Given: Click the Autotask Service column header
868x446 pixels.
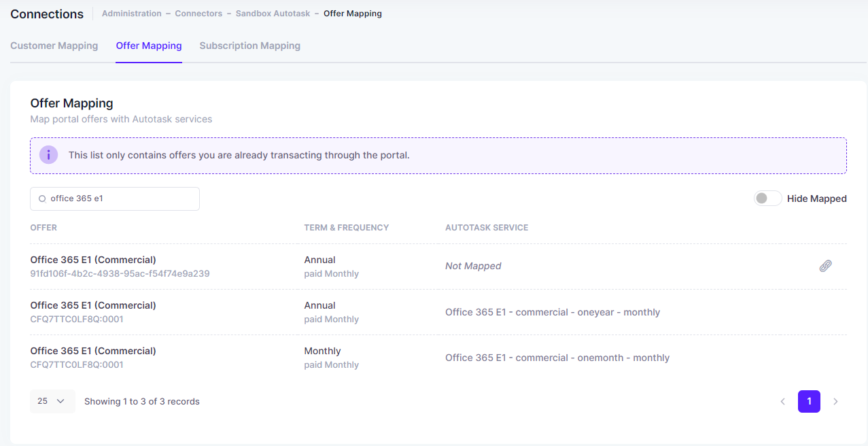Looking at the screenshot, I should [487, 228].
